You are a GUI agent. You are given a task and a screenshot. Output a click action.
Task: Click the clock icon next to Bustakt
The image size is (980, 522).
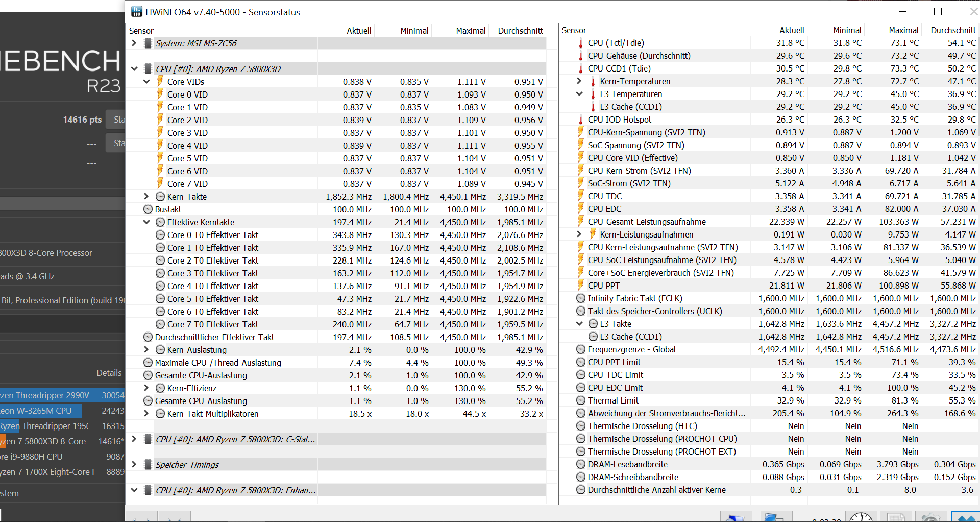[148, 209]
